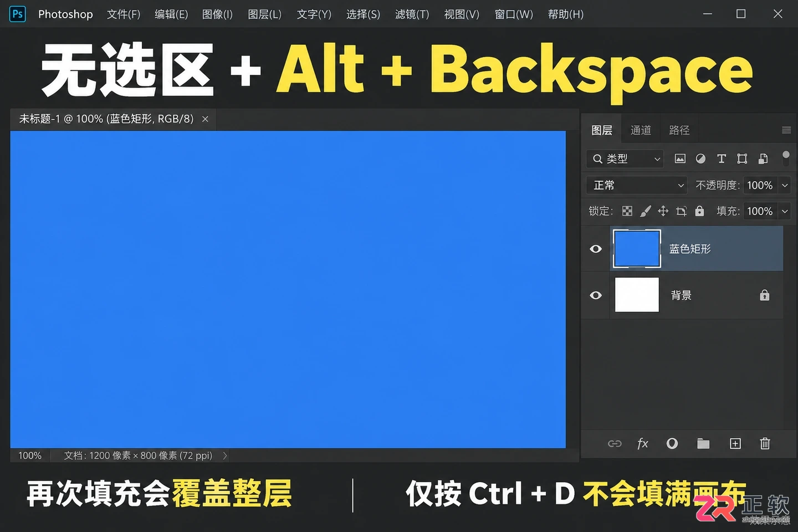Open the fx layer style menu

[643, 444]
